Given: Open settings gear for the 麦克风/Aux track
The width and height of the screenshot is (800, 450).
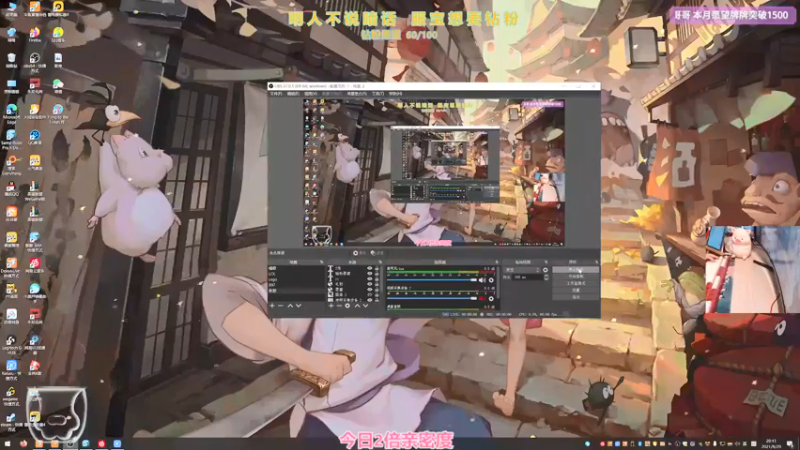Looking at the screenshot, I should click(491, 280).
